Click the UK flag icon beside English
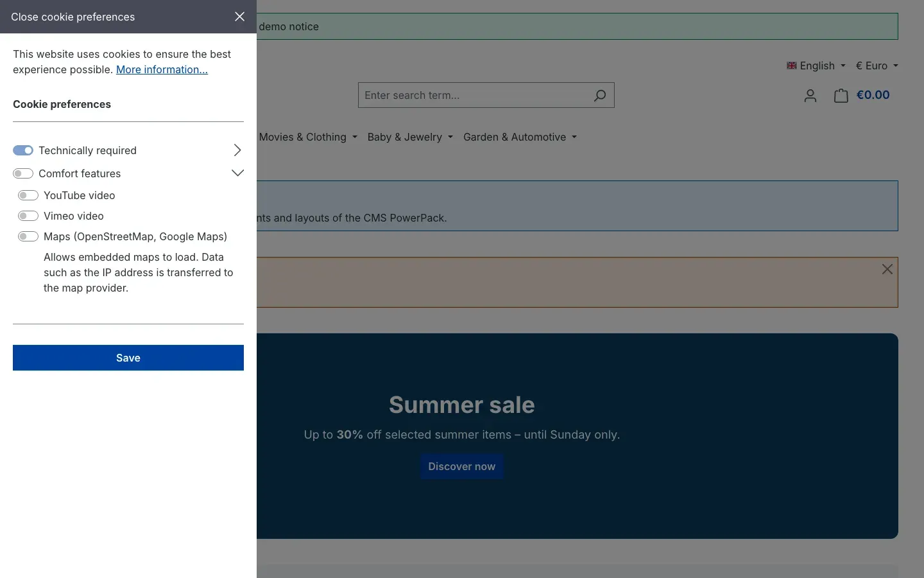This screenshot has width=924, height=578. [792, 66]
